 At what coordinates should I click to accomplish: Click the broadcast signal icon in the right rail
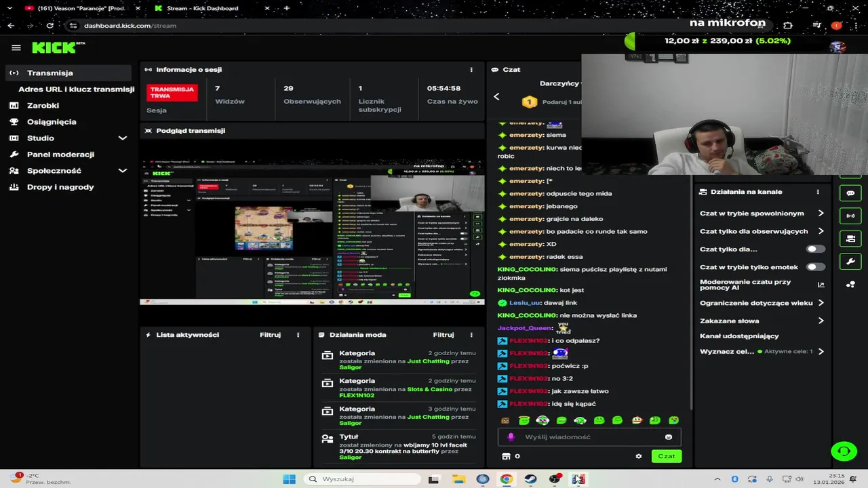pos(850,216)
